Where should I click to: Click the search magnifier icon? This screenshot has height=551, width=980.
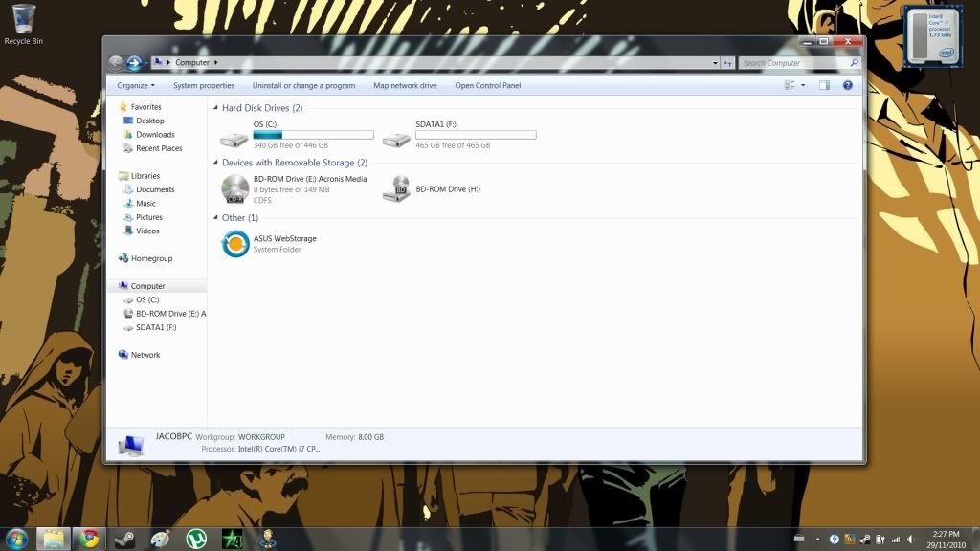tap(855, 63)
